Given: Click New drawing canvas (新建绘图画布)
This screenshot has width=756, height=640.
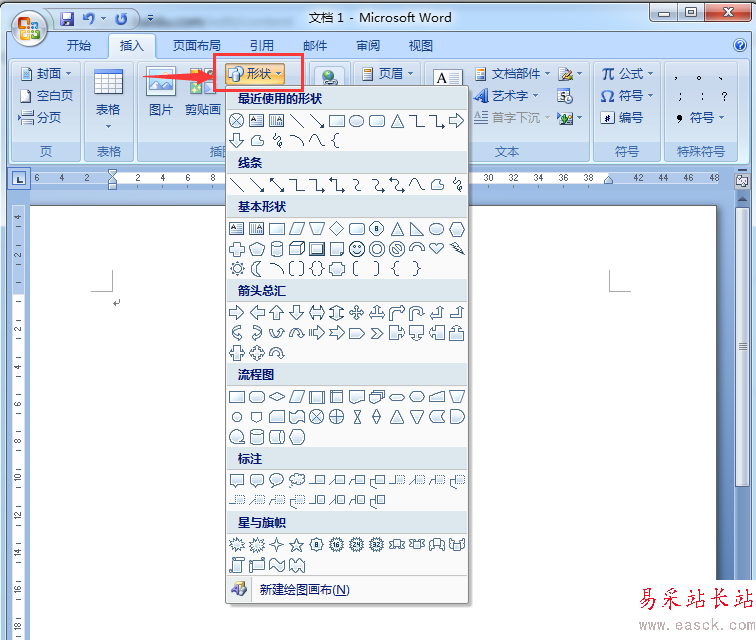Looking at the screenshot, I should (347, 589).
